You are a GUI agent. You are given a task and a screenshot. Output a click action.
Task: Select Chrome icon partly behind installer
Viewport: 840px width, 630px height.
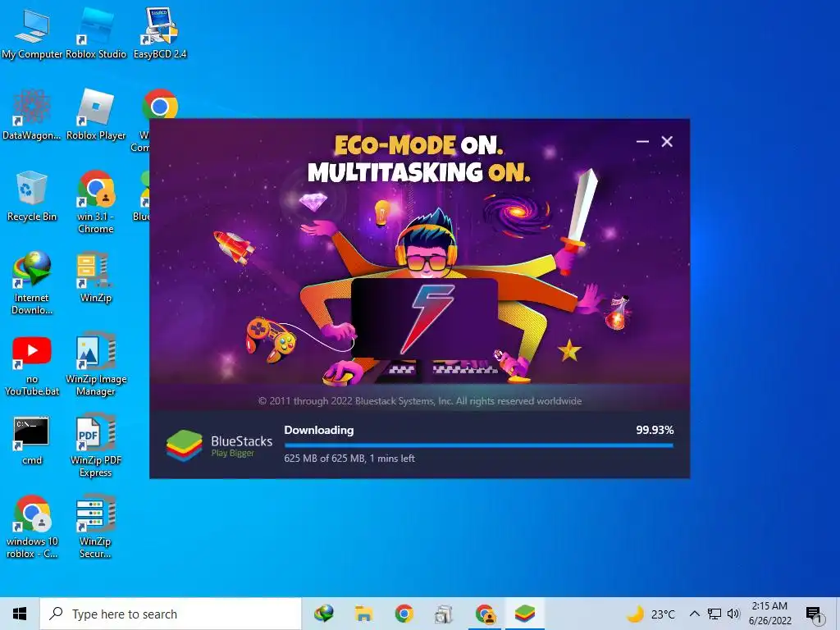pos(160,104)
